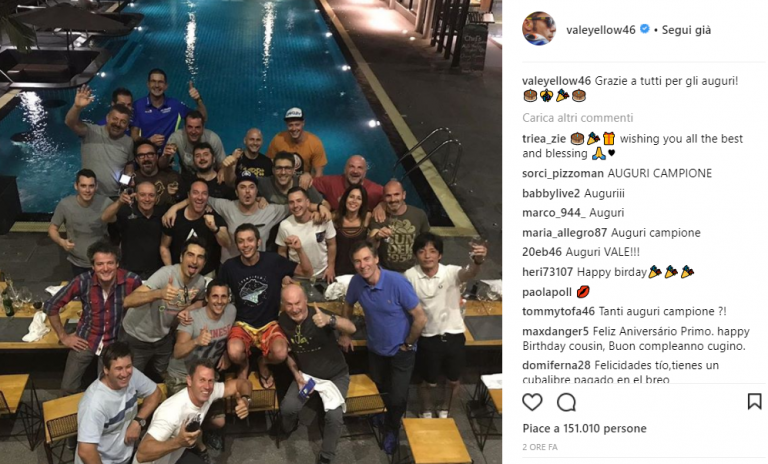768x464 pixels.
Task: Visit paolapoll commenter profile
Action: point(547,292)
